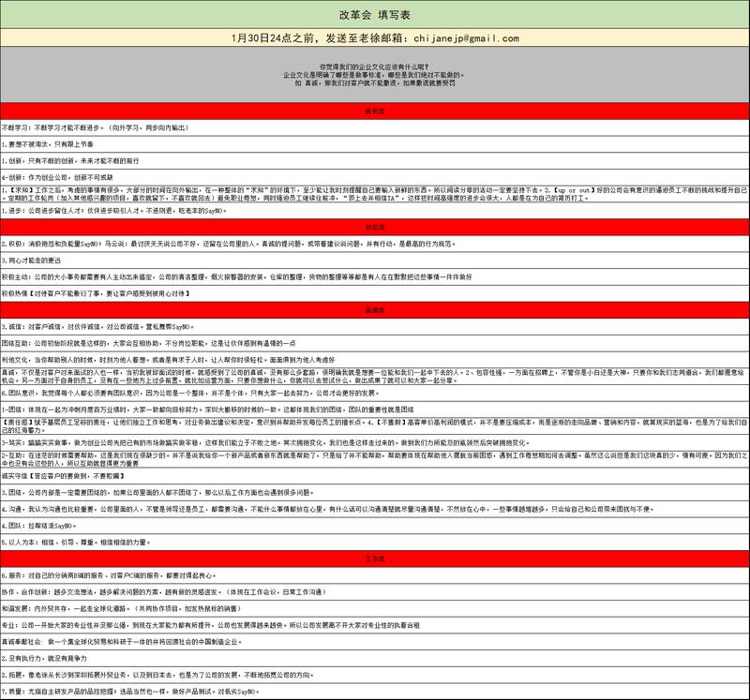The image size is (750, 700).
Task: Select the red 品德类 section header
Action: [374, 308]
